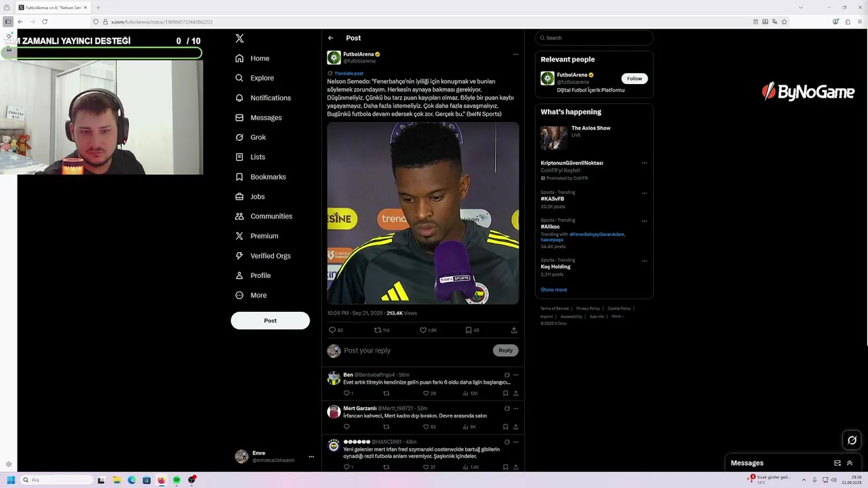Bookmark Mert Garzanlı's reply

(505, 427)
